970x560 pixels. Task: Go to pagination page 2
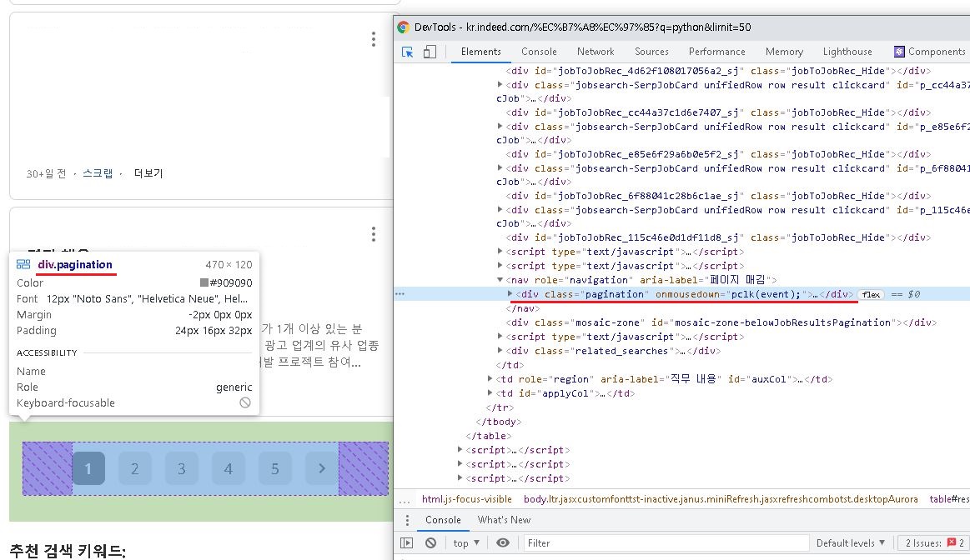135,468
